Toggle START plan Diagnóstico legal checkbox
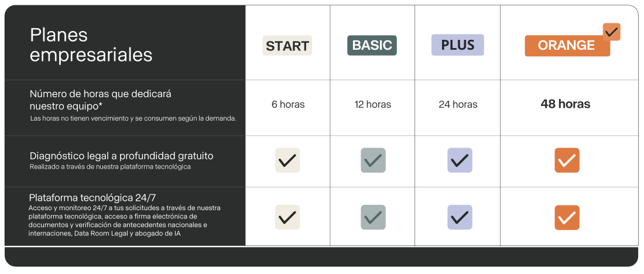Viewport: 644px width, 274px height. [x=287, y=160]
